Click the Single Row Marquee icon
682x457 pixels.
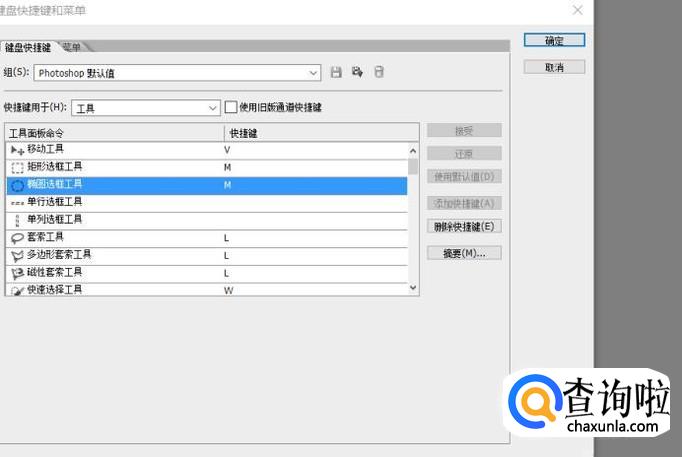click(17, 203)
